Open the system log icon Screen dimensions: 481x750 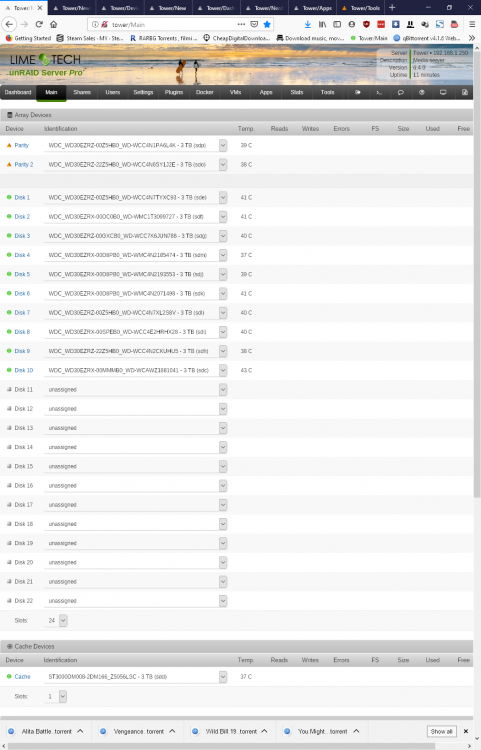coord(465,92)
